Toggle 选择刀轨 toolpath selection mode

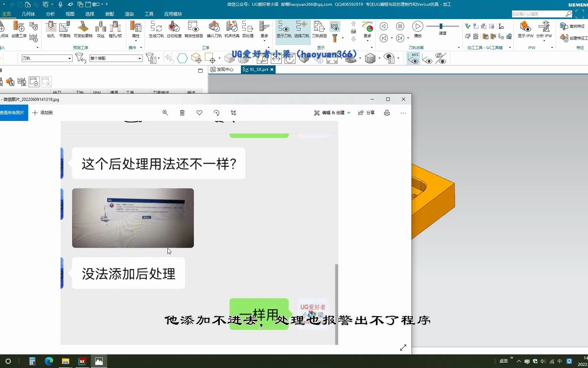302,29
